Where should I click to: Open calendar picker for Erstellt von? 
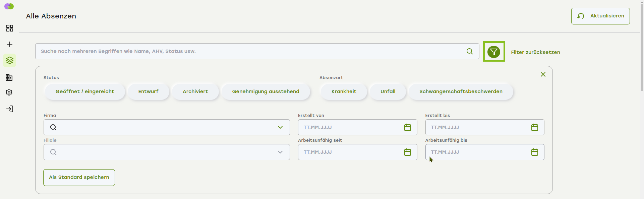coord(407,127)
